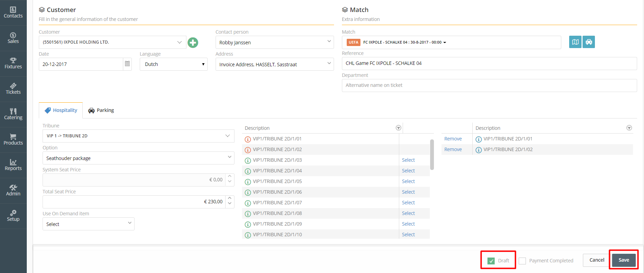Click seat row text VIP1/TRIBUNE 2D/1/06
The height and width of the screenshot is (273, 644).
tap(277, 192)
